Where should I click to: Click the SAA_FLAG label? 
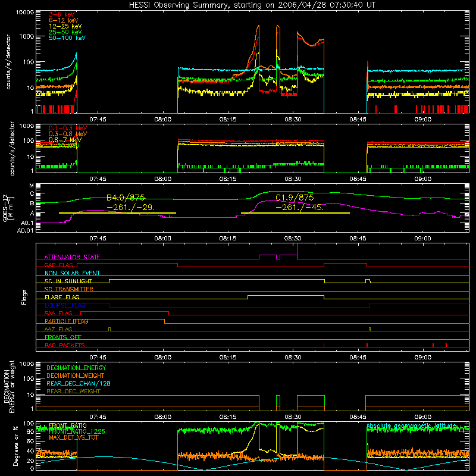(x=58, y=313)
